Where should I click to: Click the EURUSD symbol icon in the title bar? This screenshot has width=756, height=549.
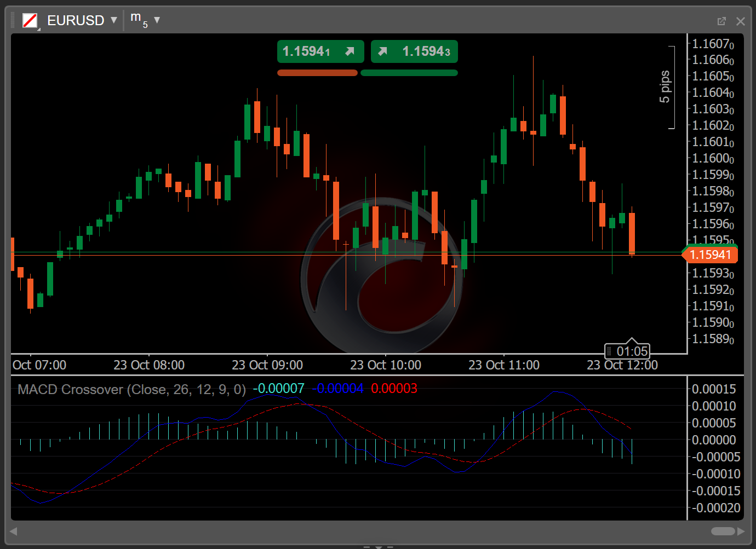coord(30,20)
